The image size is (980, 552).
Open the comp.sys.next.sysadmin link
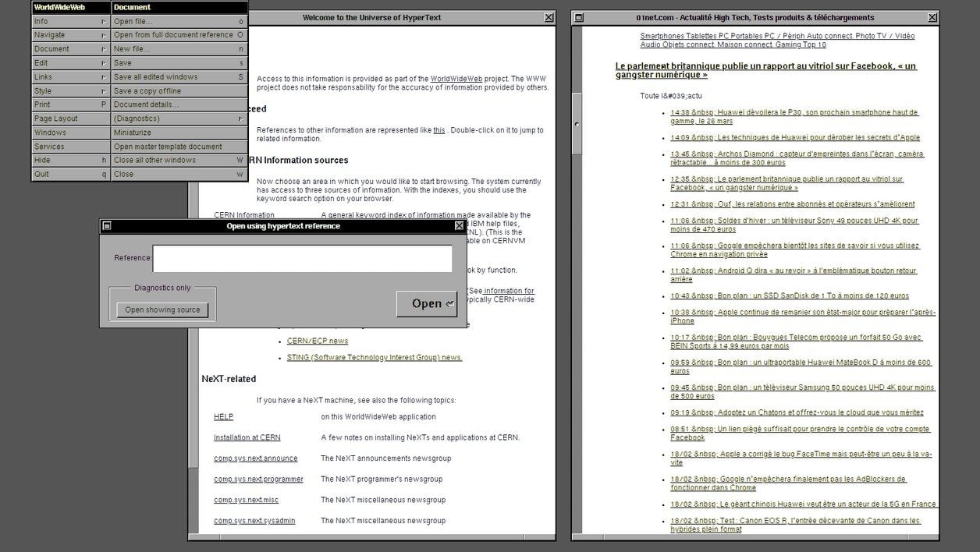[x=255, y=521]
